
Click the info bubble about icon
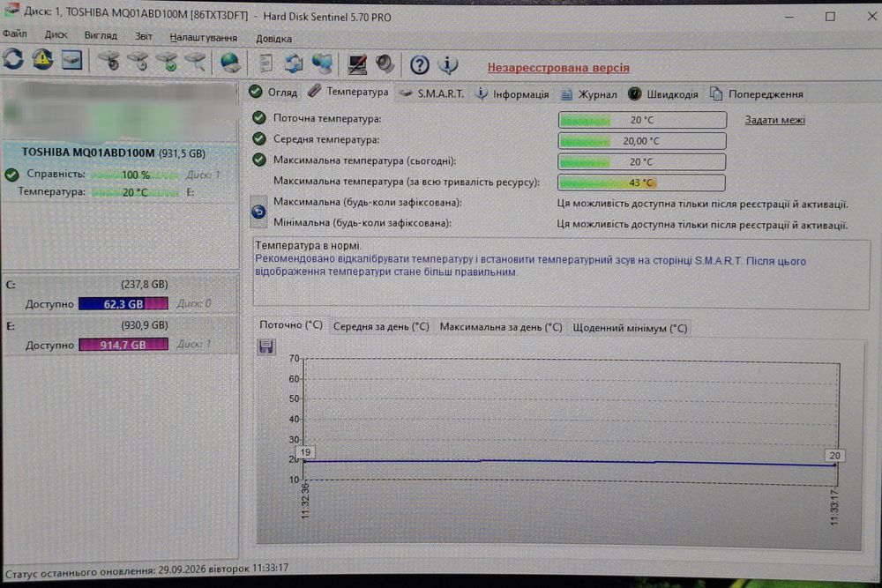448,64
